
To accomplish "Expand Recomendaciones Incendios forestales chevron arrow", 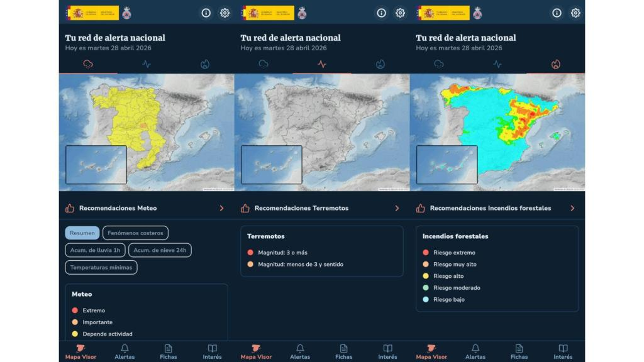I will point(572,208).
